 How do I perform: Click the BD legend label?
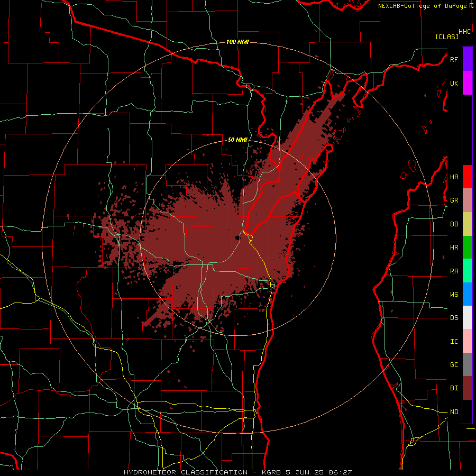point(454,224)
